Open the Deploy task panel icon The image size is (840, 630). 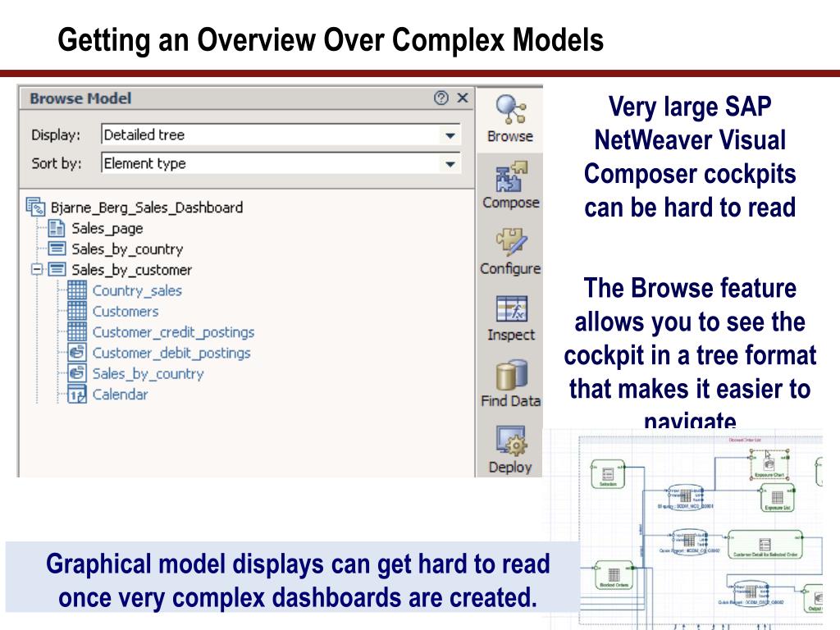[x=510, y=441]
